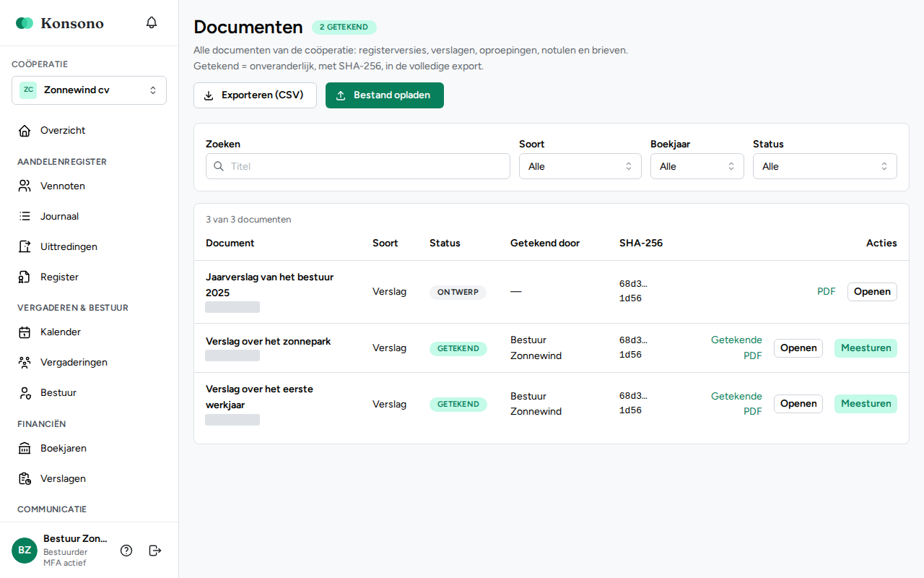This screenshot has width=924, height=578.
Task: Click the Bestuur person icon
Action: pos(25,393)
